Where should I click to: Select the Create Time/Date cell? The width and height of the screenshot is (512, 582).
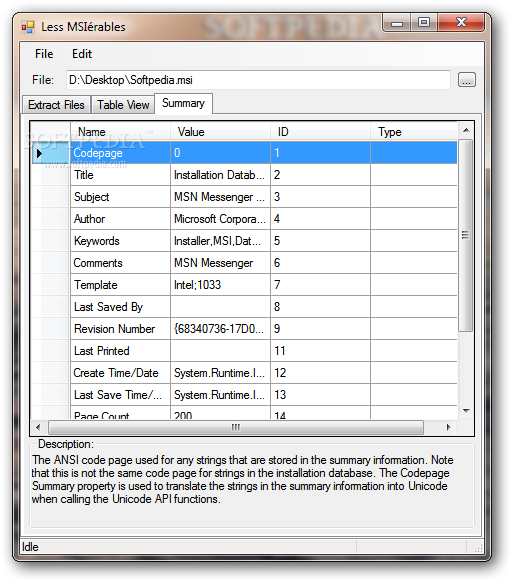pos(120,373)
